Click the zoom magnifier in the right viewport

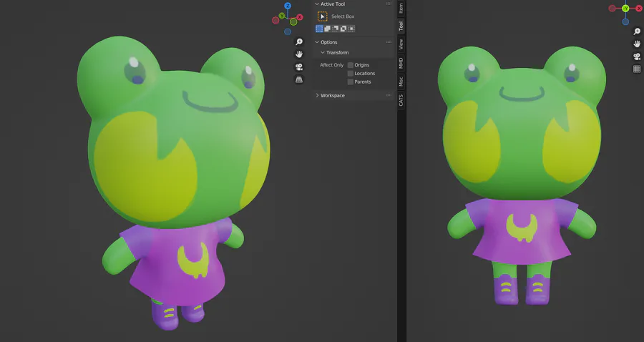pyautogui.click(x=637, y=31)
